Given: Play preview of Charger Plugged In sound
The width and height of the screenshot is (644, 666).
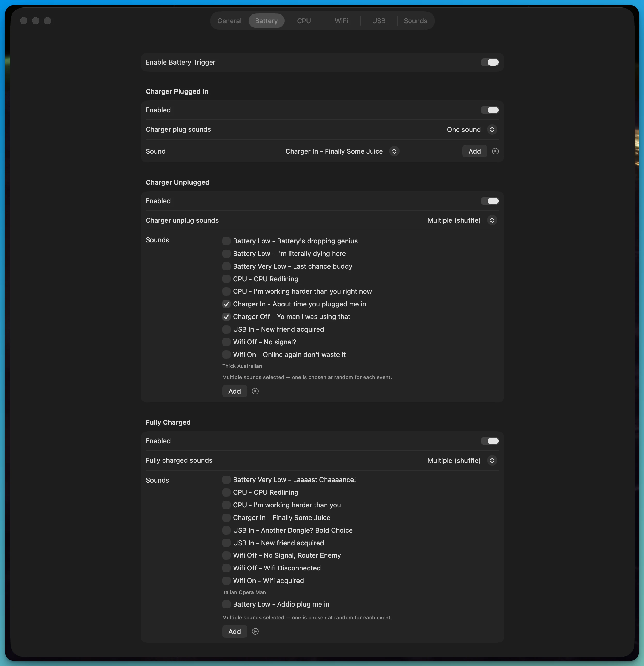Looking at the screenshot, I should (495, 151).
